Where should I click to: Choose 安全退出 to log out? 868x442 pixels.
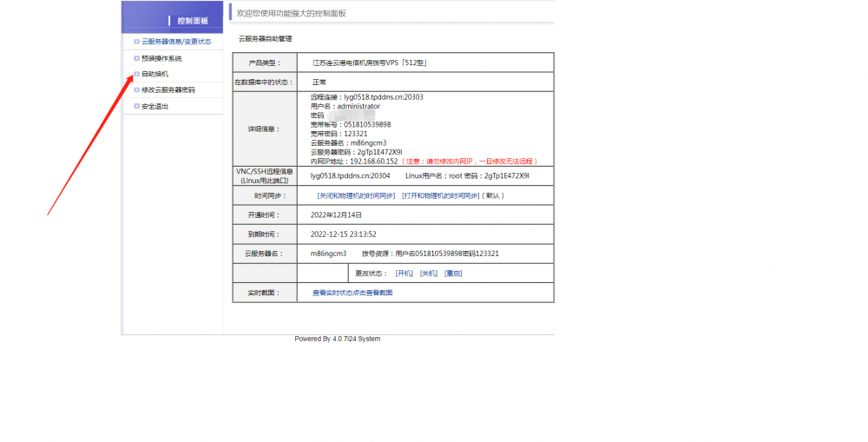point(155,106)
